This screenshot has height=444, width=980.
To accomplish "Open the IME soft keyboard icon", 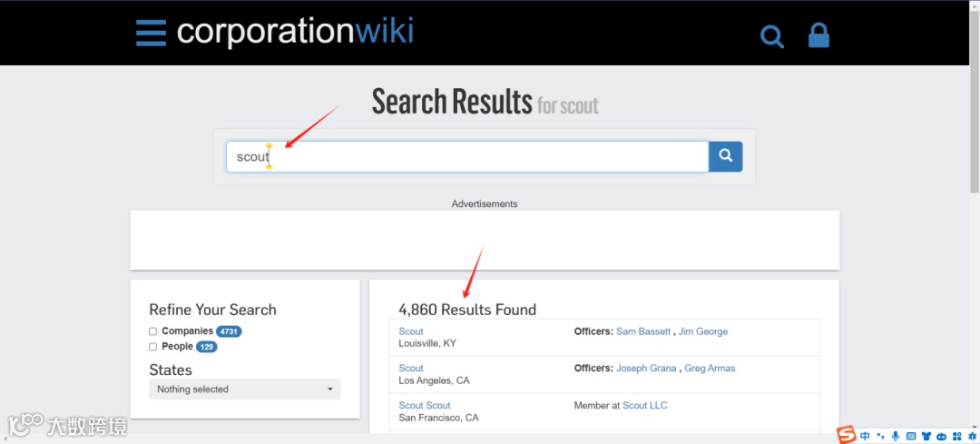I will [911, 436].
